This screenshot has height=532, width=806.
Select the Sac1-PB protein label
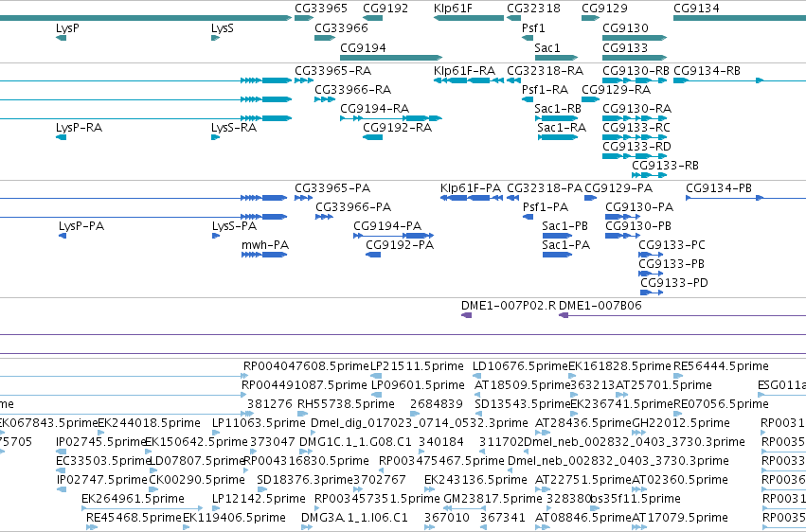(564, 226)
